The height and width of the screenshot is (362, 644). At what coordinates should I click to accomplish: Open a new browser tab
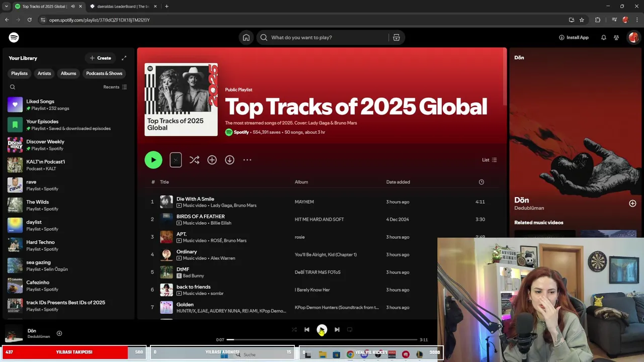167,7
